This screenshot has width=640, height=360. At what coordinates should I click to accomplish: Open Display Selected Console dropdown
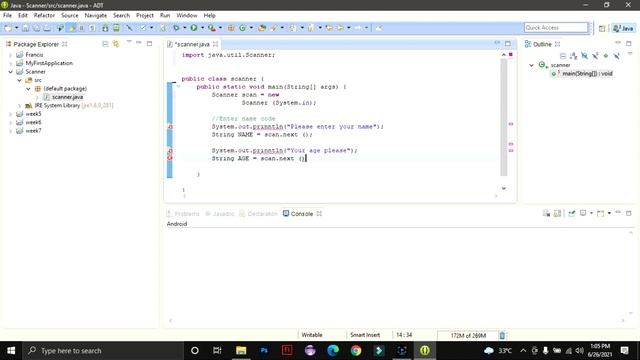point(591,213)
